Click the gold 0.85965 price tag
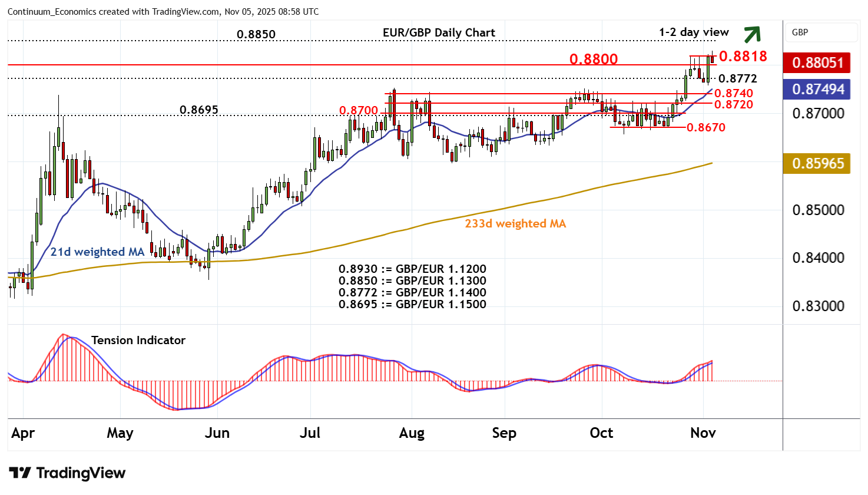 point(817,163)
